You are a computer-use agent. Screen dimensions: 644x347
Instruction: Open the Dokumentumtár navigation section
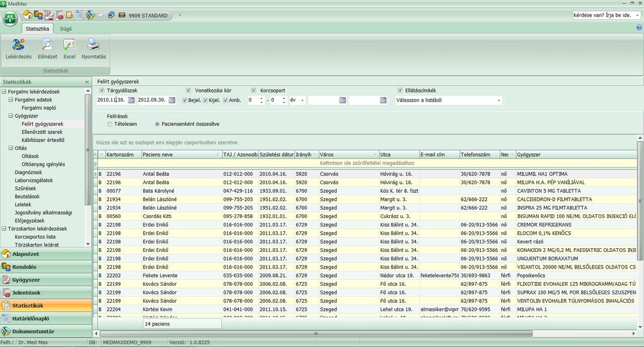[x=46, y=331]
